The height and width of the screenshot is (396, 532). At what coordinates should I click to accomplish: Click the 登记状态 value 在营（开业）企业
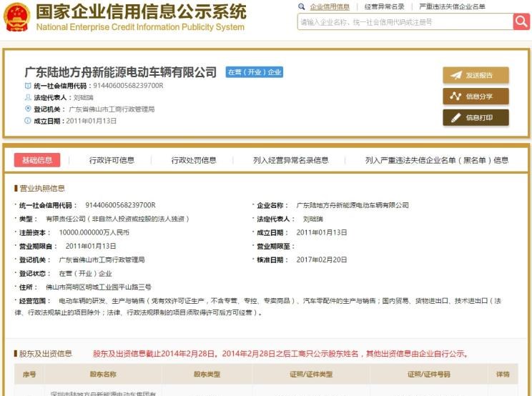pos(85,274)
